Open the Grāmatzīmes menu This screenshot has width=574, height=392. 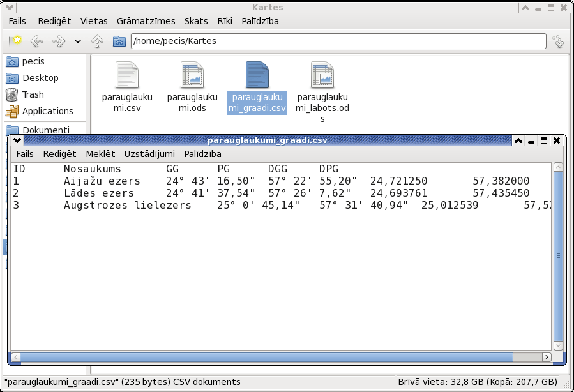click(146, 21)
